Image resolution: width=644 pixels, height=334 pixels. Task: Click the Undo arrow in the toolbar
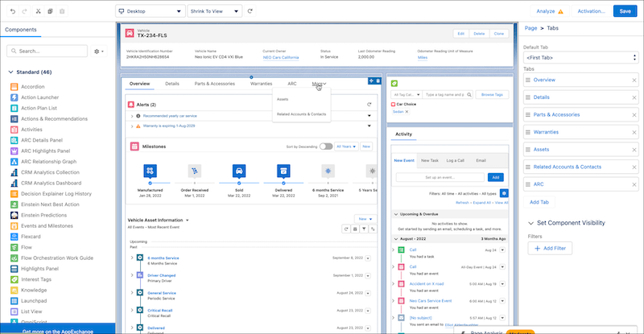13,12
